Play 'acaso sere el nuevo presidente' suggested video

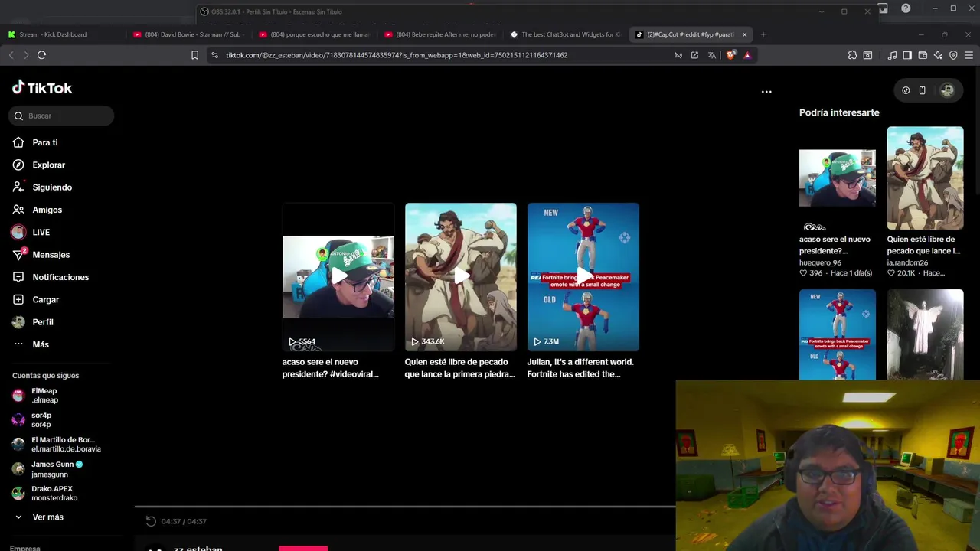(x=338, y=277)
